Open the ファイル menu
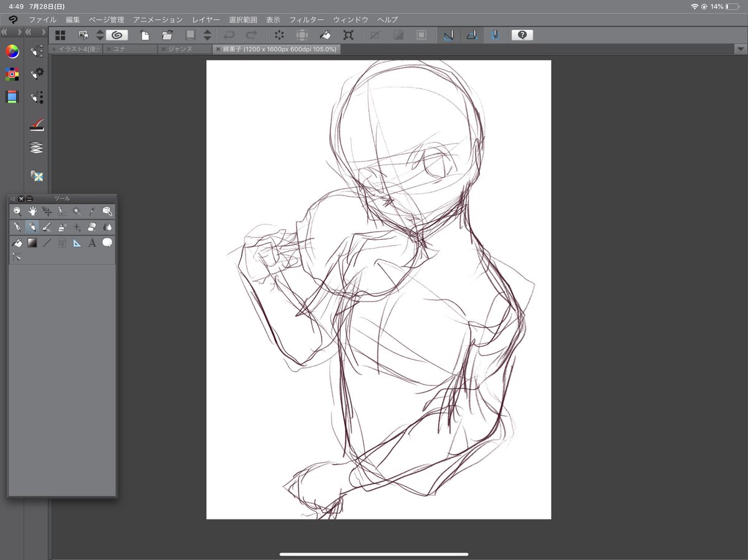Screen dimensions: 748x560 (x=42, y=20)
